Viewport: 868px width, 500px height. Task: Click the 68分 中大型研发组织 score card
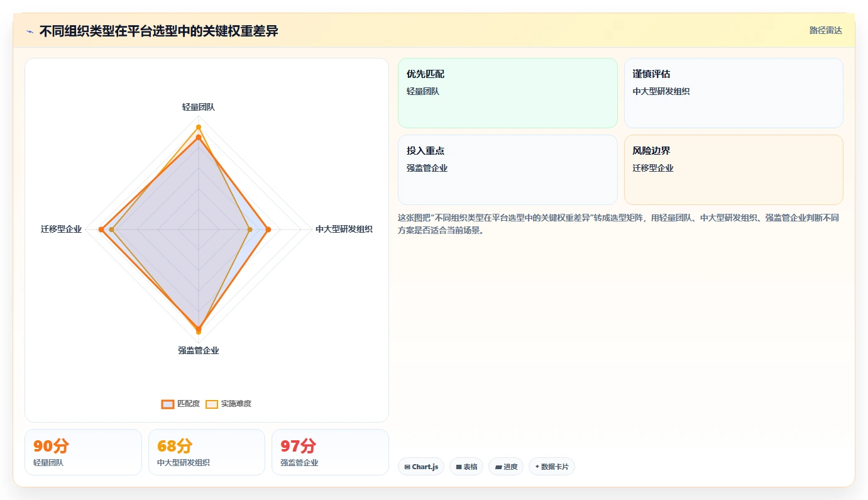click(x=207, y=452)
